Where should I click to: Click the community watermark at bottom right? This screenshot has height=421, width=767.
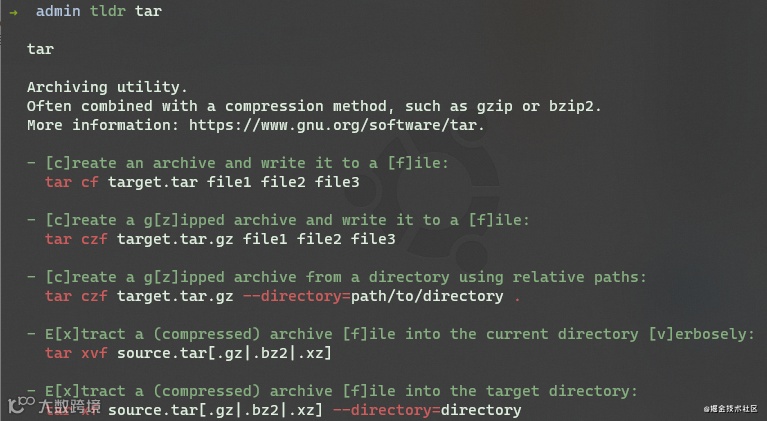coord(730,408)
